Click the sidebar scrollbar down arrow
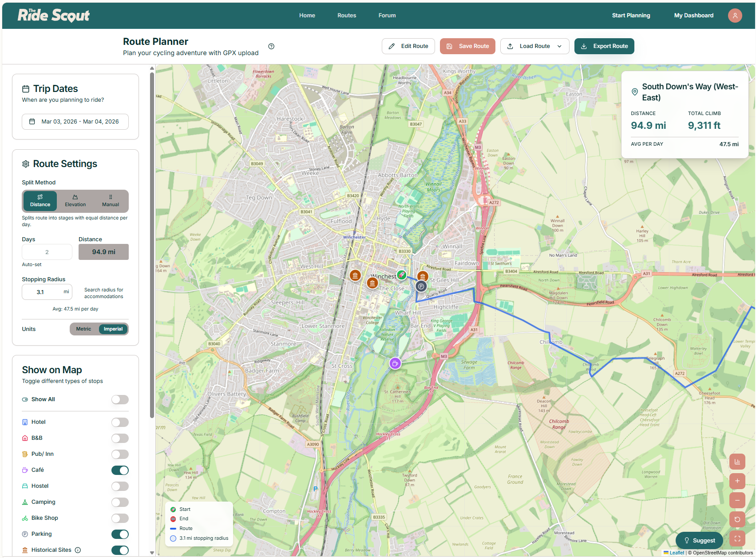Viewport: 756px width, 558px height. 152,553
